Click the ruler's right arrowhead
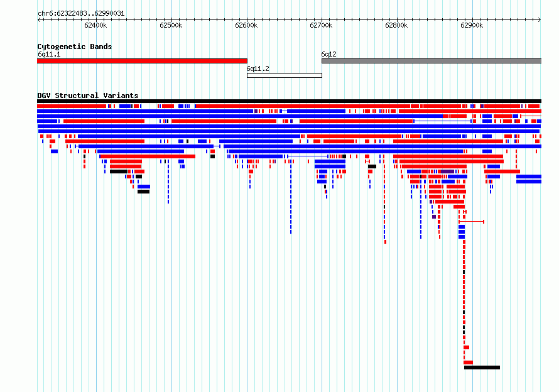Screen dimensions: 559x392 (540, 19)
